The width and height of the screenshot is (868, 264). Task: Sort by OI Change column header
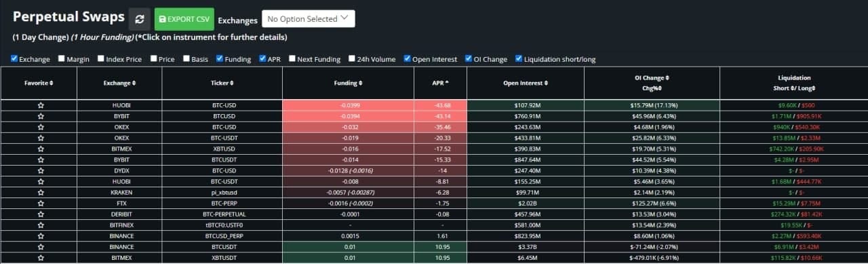[x=652, y=83]
